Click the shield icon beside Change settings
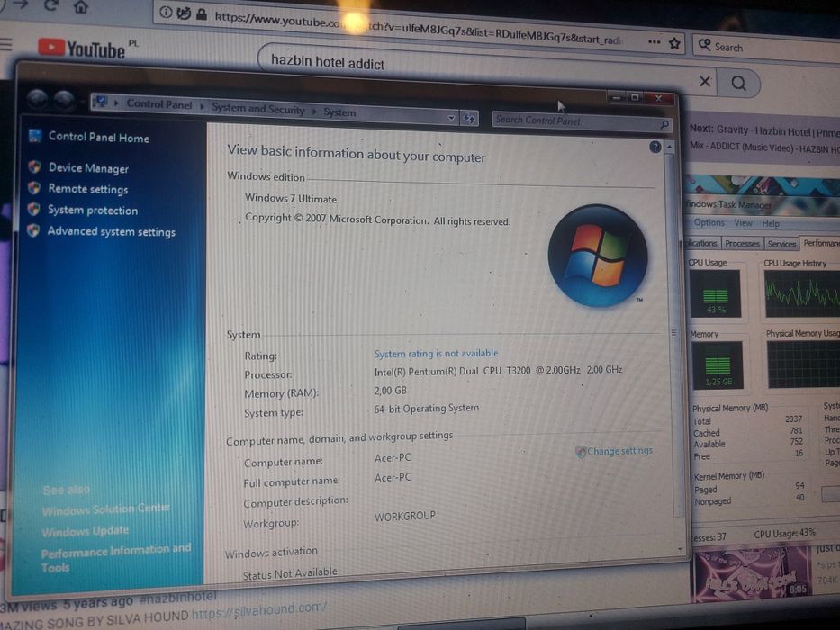Viewport: 840px width, 630px height. point(580,452)
